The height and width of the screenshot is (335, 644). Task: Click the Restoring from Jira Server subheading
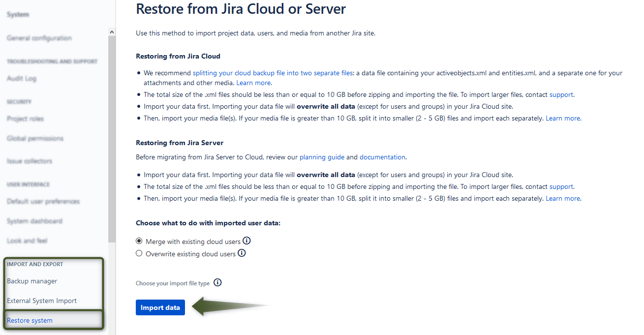(180, 143)
